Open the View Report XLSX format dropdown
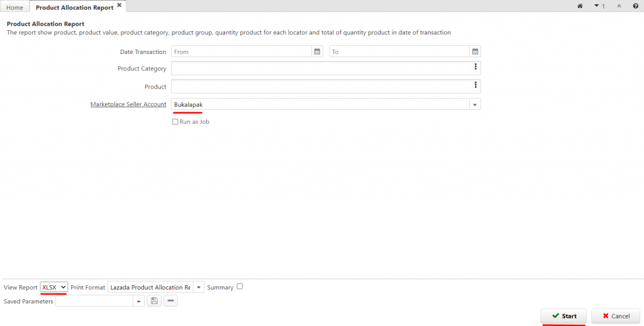 click(54, 288)
